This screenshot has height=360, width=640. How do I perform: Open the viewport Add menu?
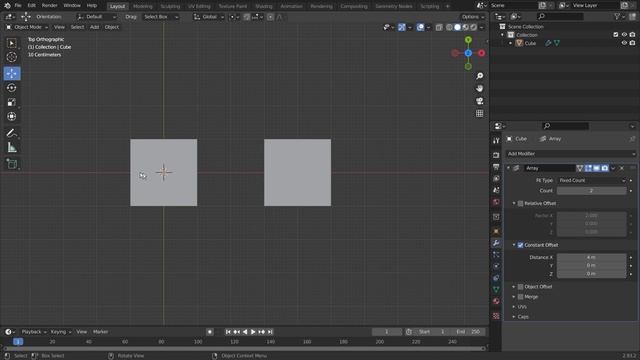(94, 27)
